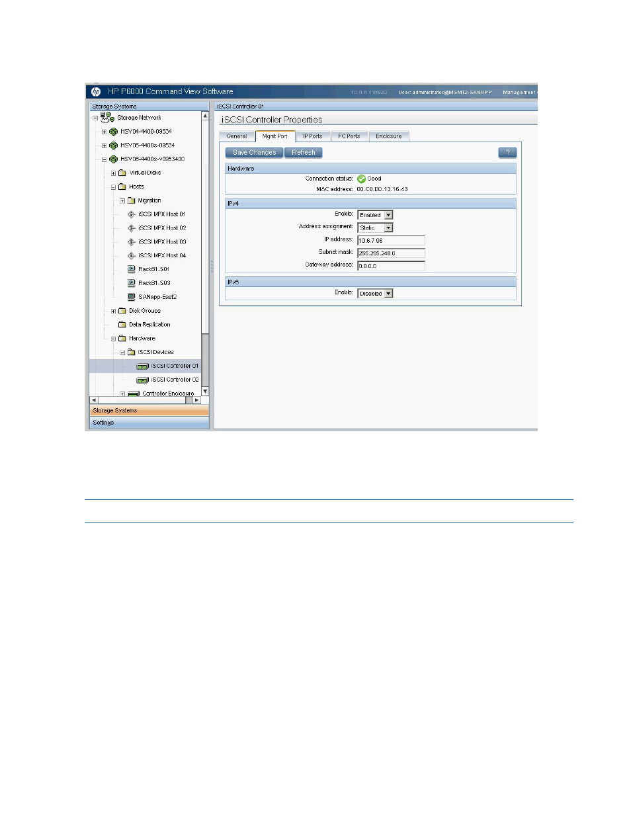
Task: Click the Disk Groups folder icon
Action: tap(122, 311)
